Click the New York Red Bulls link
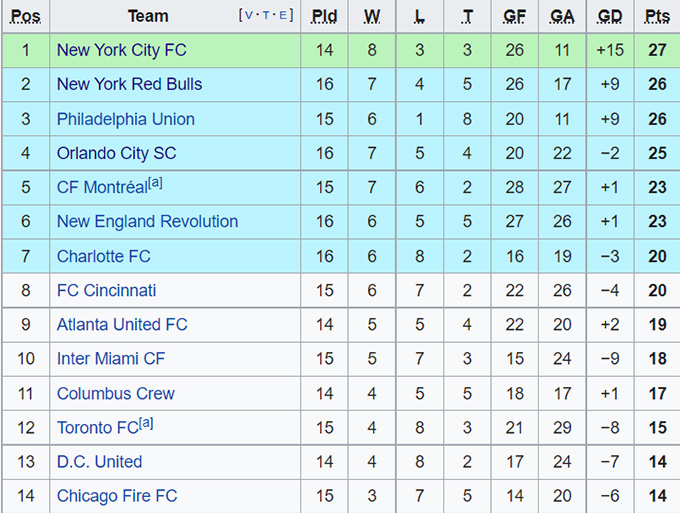 (x=129, y=84)
